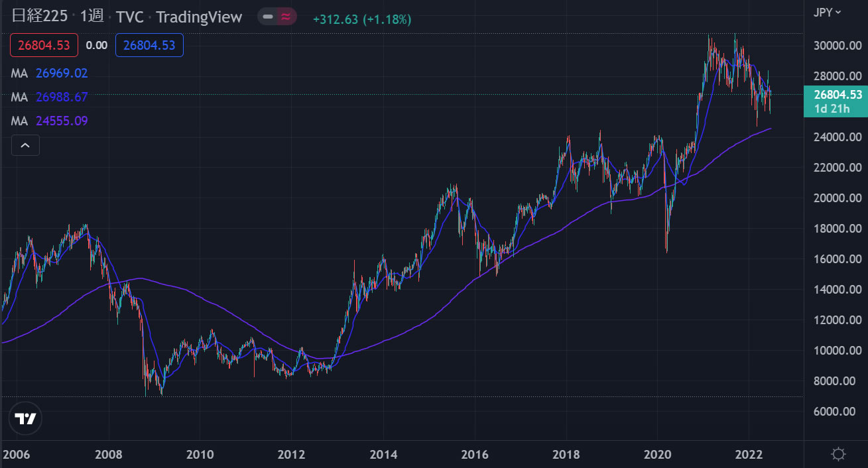Screen dimensions: 868x468
Task: Click the 日経225 symbol title
Action: coord(39,17)
